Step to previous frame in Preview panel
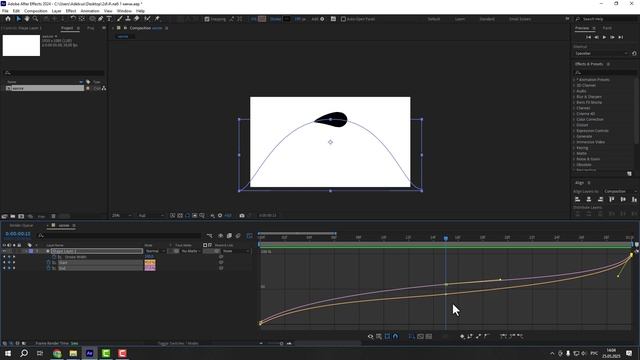640x360 pixels. click(x=596, y=37)
